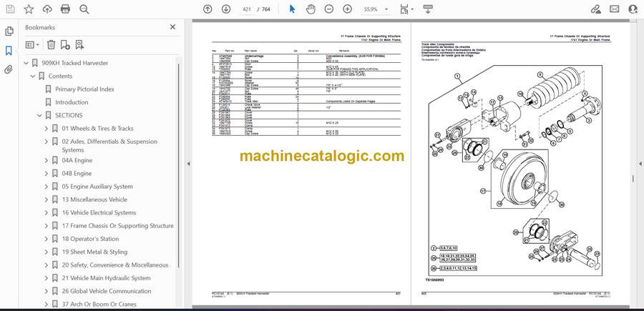Click the document vertical scrollbar thumb
Screen dimensions: 644x311
pyautogui.click(x=633, y=179)
